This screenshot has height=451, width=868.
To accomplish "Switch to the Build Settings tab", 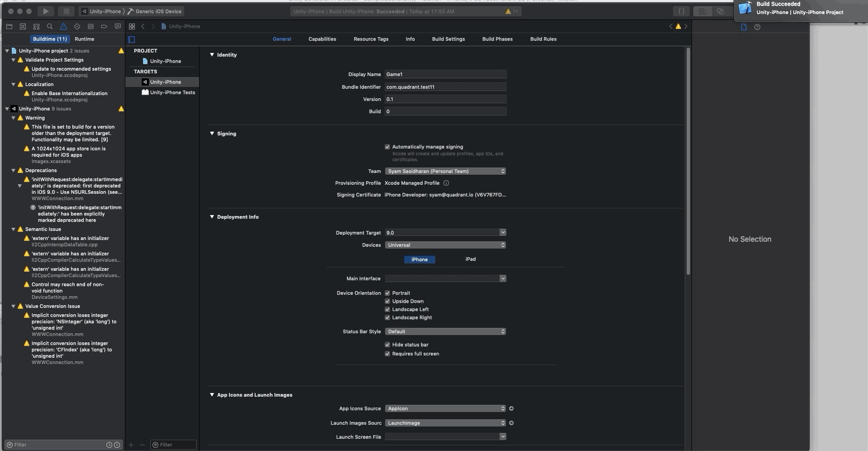I will click(x=448, y=39).
